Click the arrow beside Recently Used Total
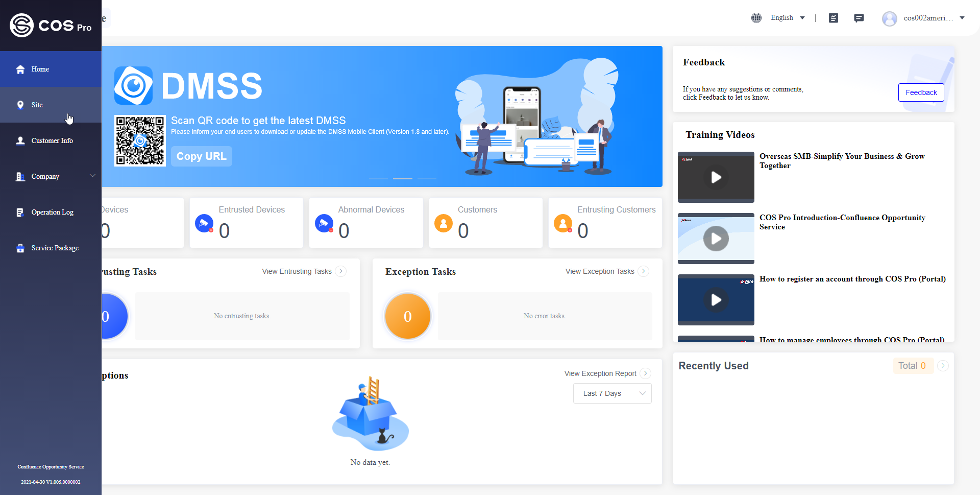 pos(943,366)
